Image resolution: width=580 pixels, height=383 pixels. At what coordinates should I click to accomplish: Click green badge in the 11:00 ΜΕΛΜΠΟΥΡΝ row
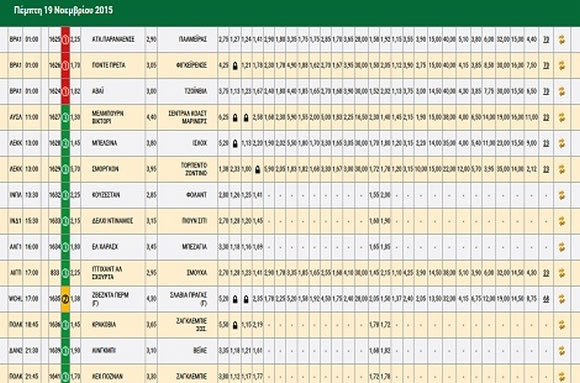coord(65,117)
